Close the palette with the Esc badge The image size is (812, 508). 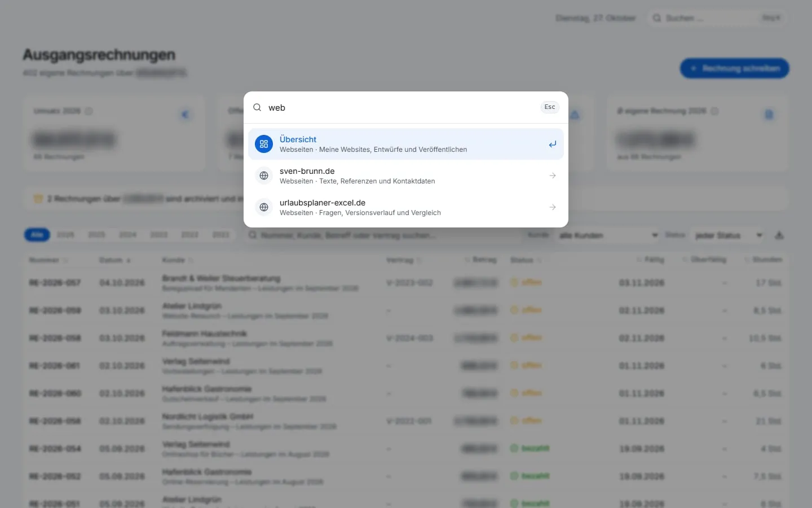(x=550, y=107)
